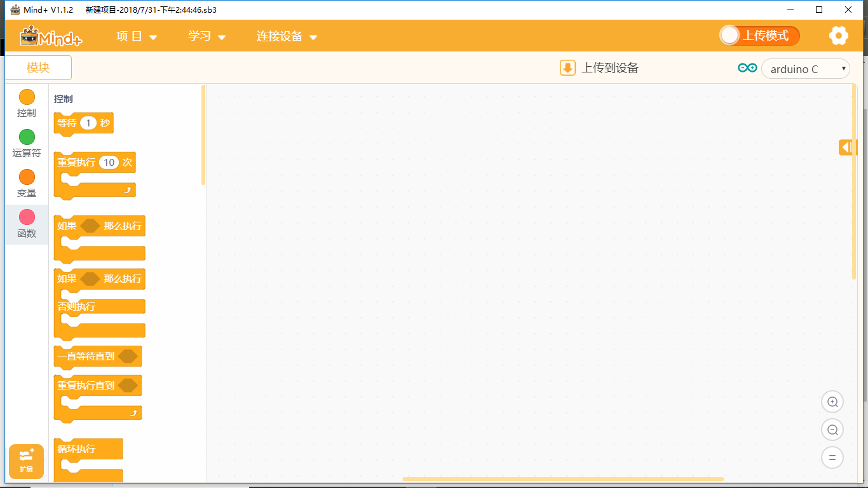Click the hexagon condition slot in 重复执行直到
The height and width of the screenshot is (488, 868).
click(128, 385)
